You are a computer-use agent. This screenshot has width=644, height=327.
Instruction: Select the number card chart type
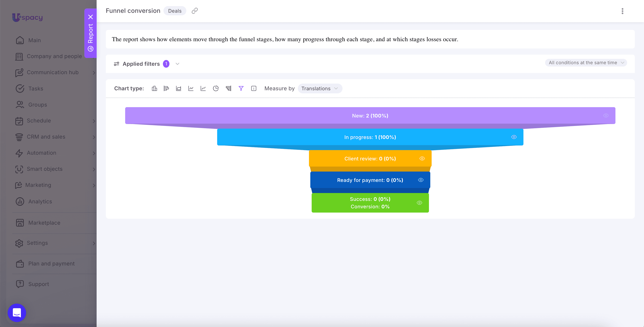(x=254, y=89)
